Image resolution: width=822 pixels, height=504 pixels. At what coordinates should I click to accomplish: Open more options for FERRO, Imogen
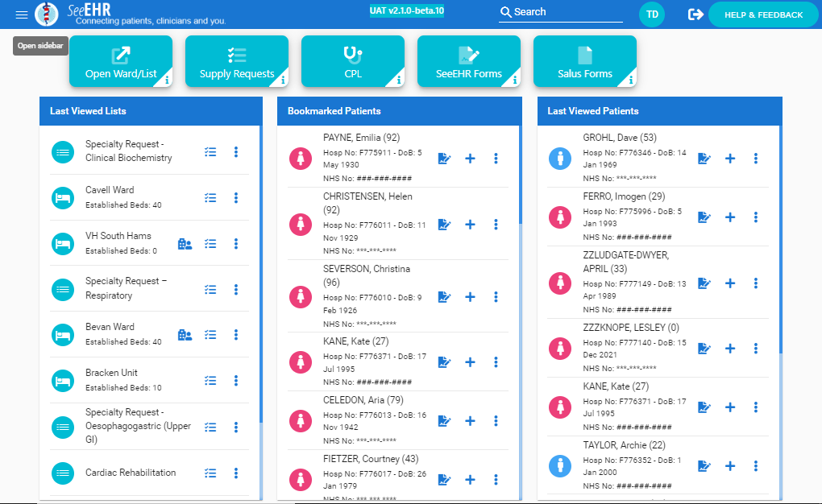coord(755,217)
